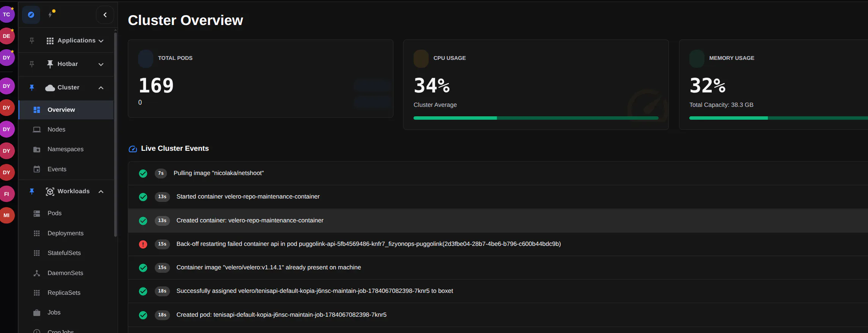The width and height of the screenshot is (868, 333).
Task: Click the StatefulSets grid icon
Action: point(37,253)
